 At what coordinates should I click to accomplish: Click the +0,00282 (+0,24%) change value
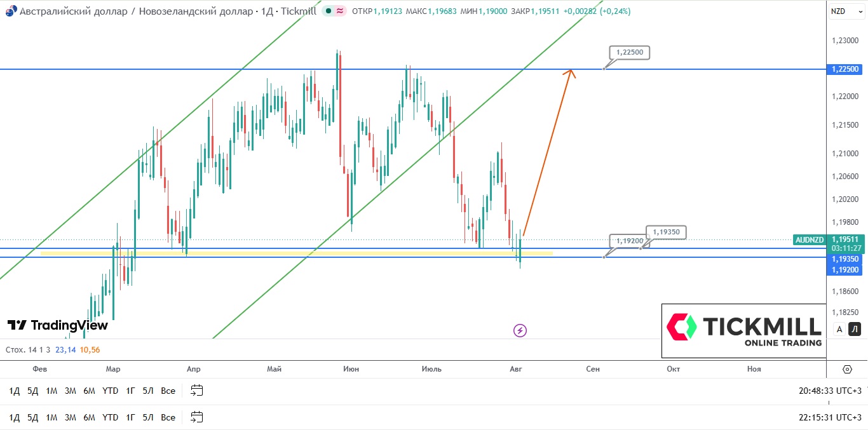tap(596, 11)
